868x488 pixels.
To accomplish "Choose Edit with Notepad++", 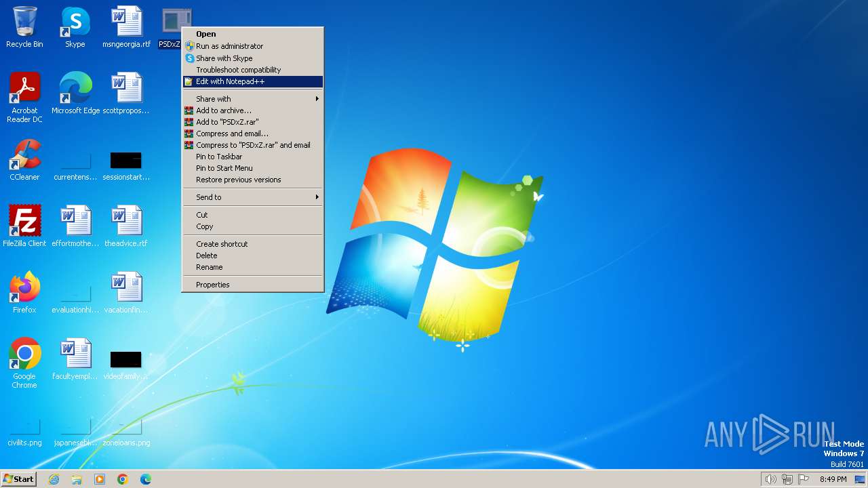I will point(253,81).
